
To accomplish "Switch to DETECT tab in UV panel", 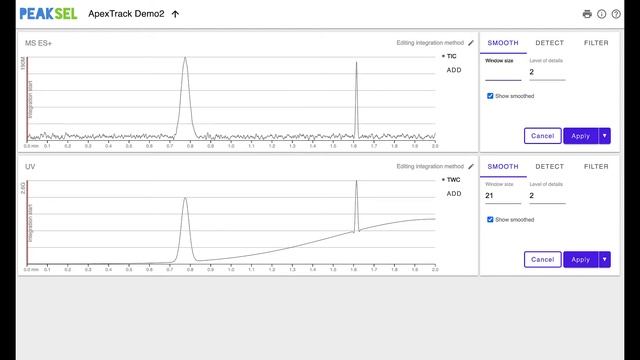I will click(549, 167).
